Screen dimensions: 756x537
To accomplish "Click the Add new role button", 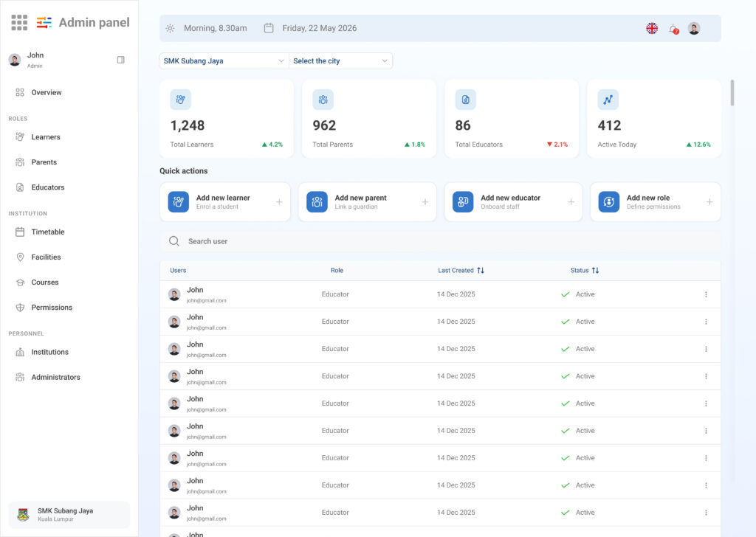I will click(x=656, y=202).
